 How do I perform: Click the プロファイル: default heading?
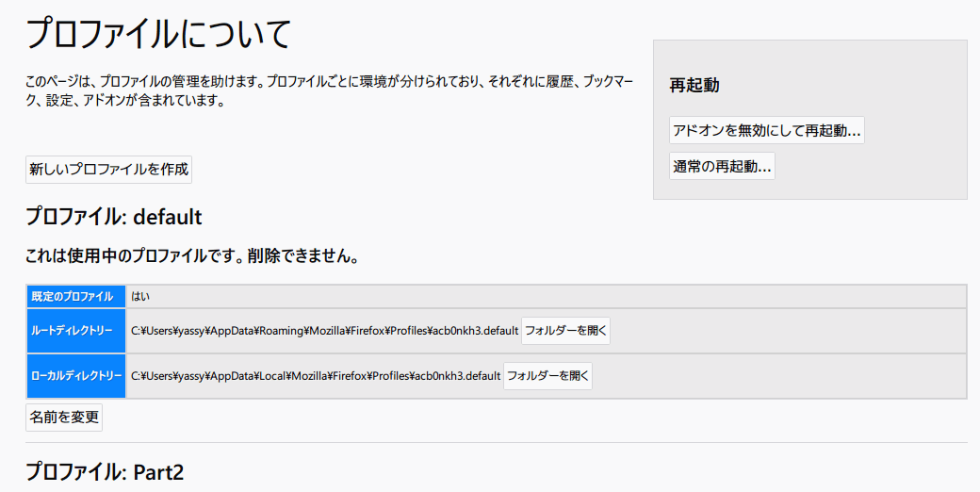(114, 217)
